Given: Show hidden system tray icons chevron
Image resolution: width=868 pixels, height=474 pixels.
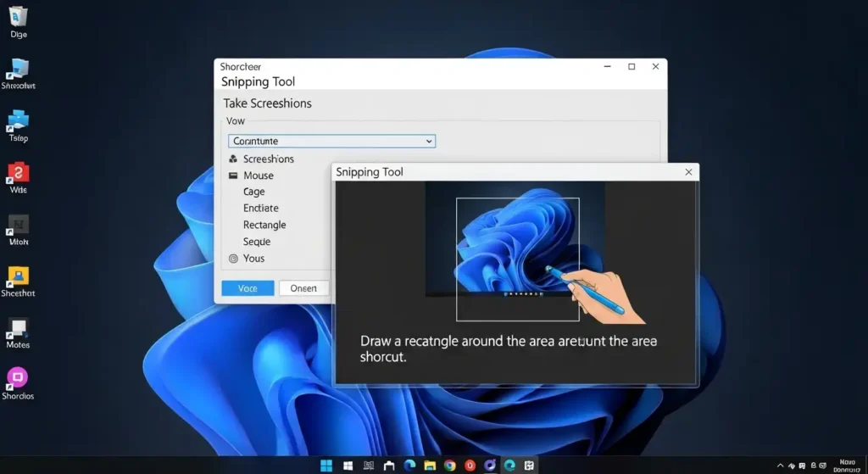Looking at the screenshot, I should tap(781, 466).
